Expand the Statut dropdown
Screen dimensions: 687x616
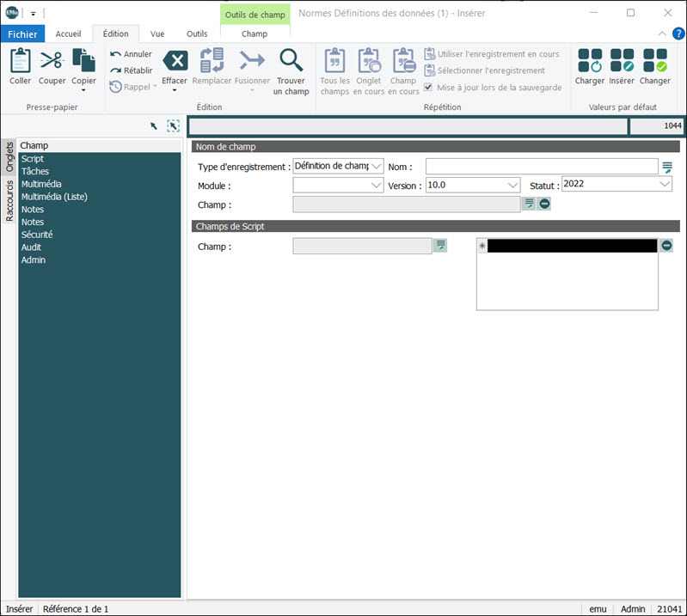click(x=665, y=184)
